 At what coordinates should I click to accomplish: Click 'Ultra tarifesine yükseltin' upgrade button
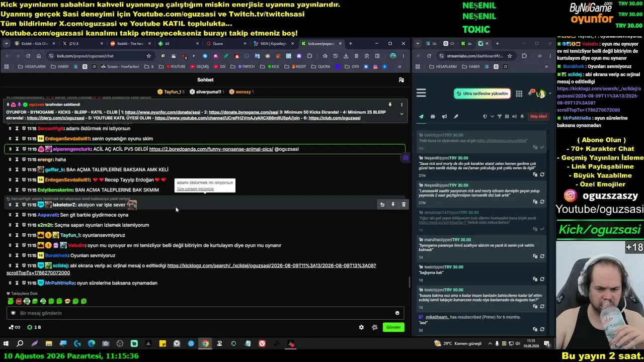[x=482, y=94]
